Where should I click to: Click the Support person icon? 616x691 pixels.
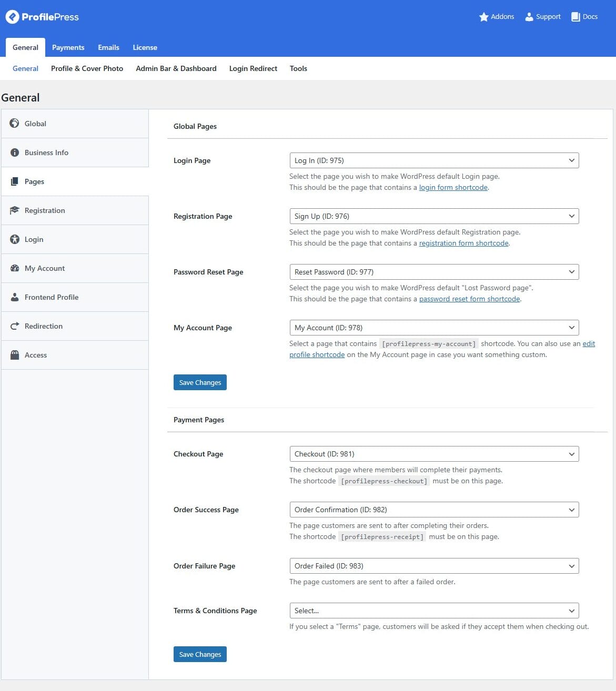point(529,17)
